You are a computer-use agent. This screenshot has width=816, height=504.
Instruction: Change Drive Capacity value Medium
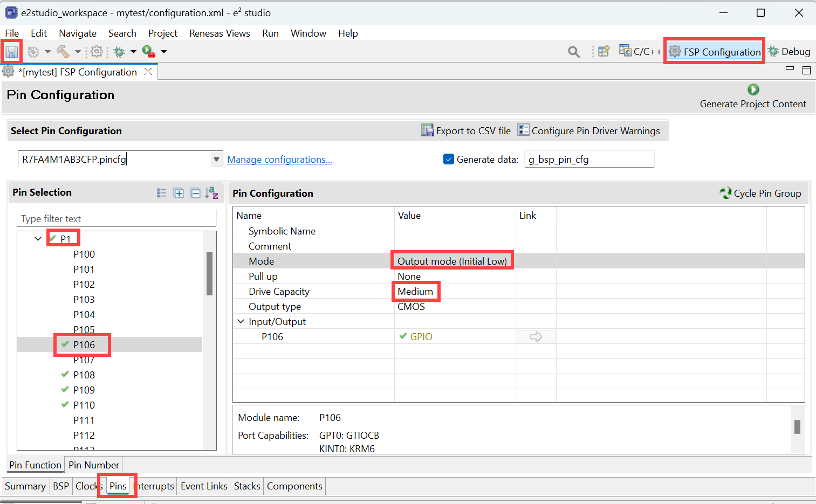tap(415, 291)
